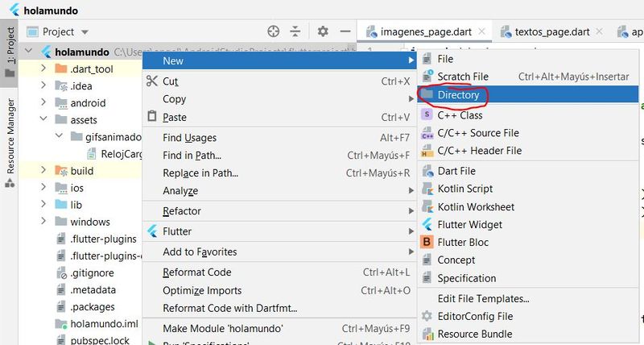Click the collapse all icon in Project panel
This screenshot has width=644, height=345.
click(295, 31)
